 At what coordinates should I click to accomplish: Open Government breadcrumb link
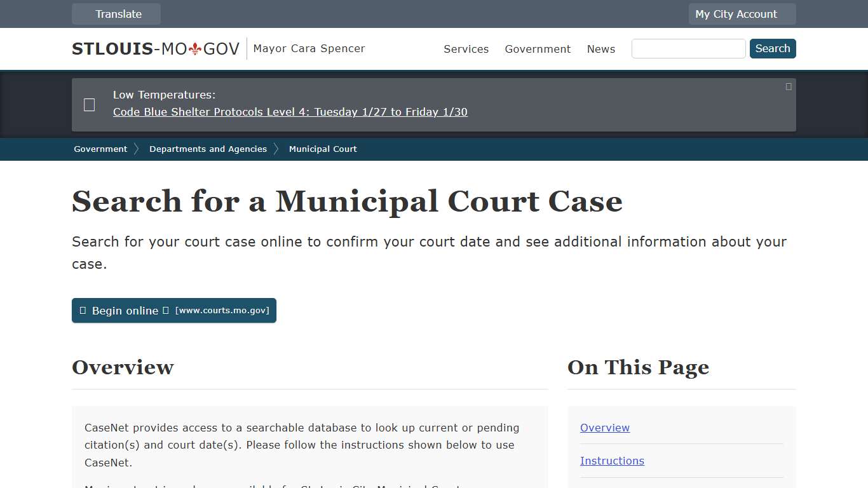click(100, 149)
